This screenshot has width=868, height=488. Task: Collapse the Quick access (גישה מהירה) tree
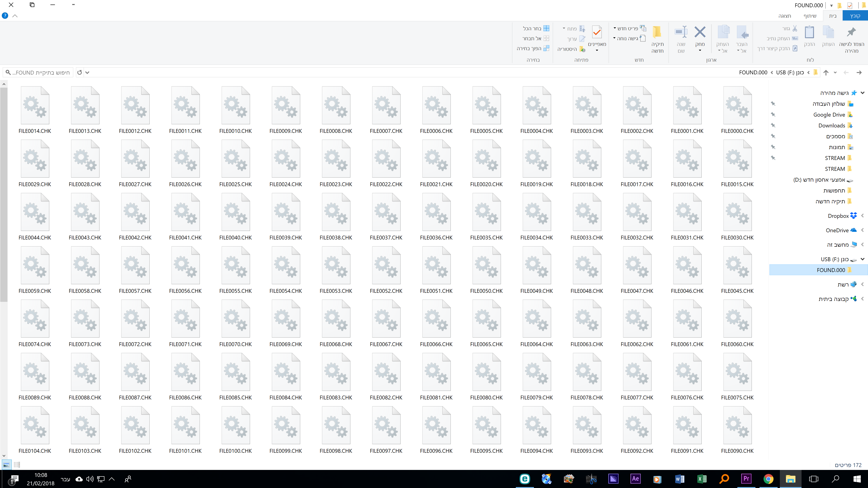863,93
